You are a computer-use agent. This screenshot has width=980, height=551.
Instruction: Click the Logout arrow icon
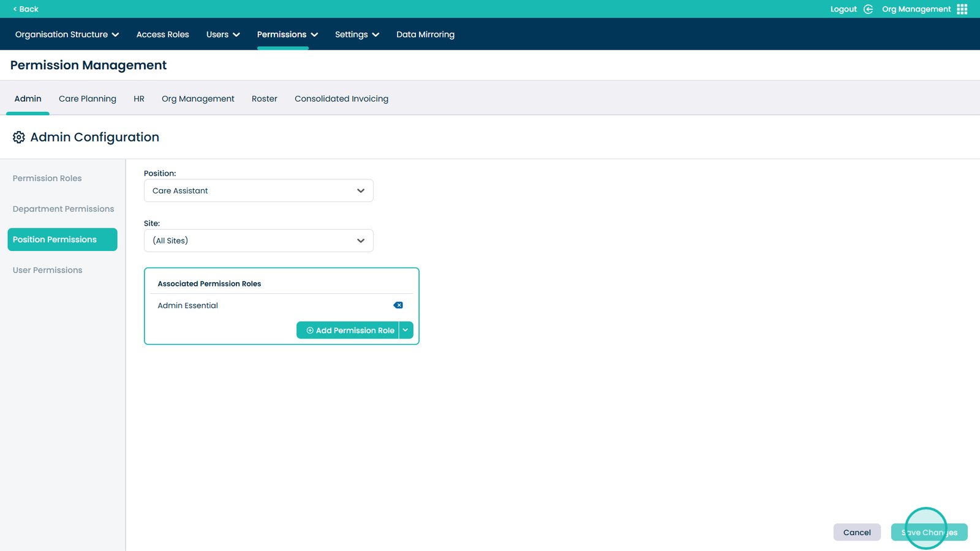(x=868, y=9)
